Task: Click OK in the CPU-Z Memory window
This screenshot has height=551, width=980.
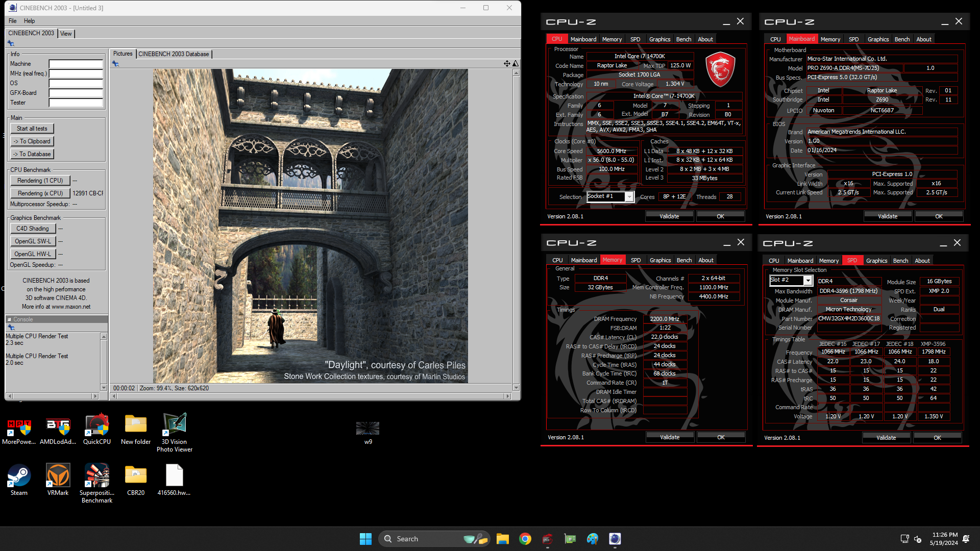Action: click(721, 437)
